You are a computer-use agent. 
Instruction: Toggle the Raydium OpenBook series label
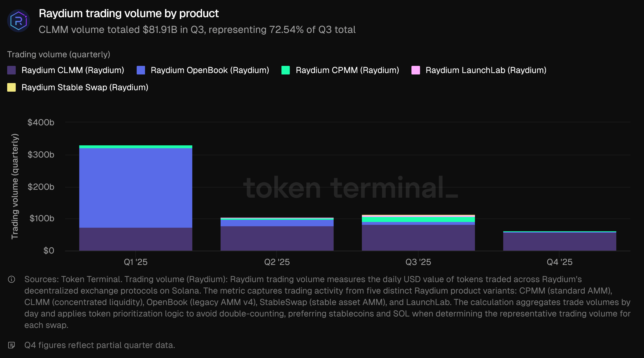pyautogui.click(x=210, y=70)
